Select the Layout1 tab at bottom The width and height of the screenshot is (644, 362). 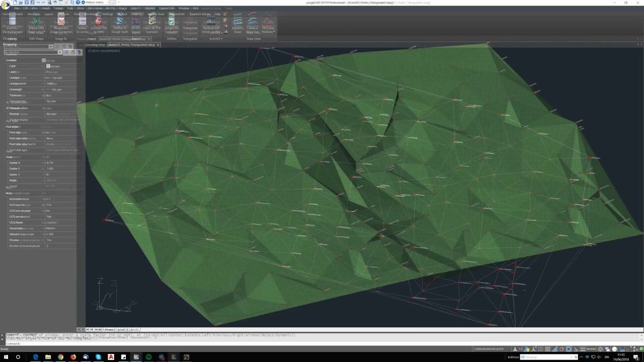click(121, 329)
